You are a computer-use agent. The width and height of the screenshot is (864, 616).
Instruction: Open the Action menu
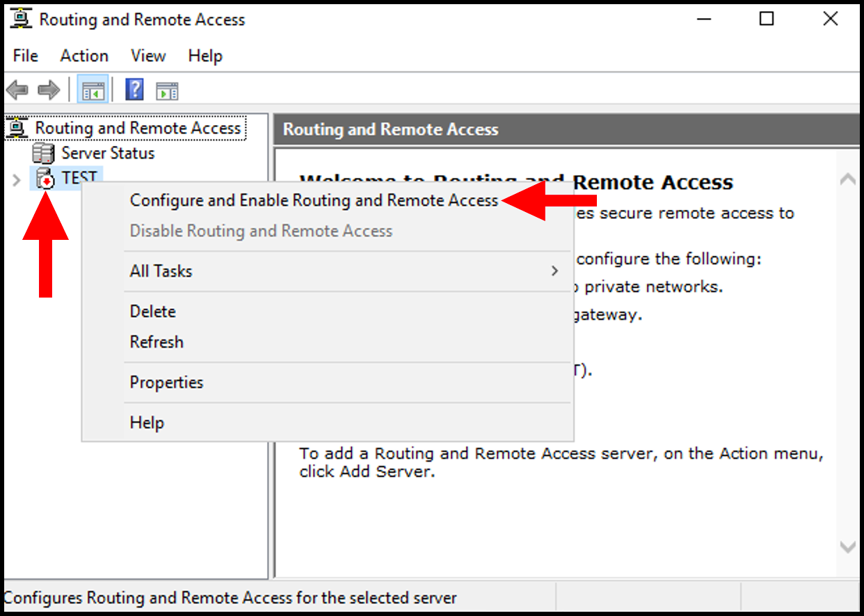click(x=84, y=56)
